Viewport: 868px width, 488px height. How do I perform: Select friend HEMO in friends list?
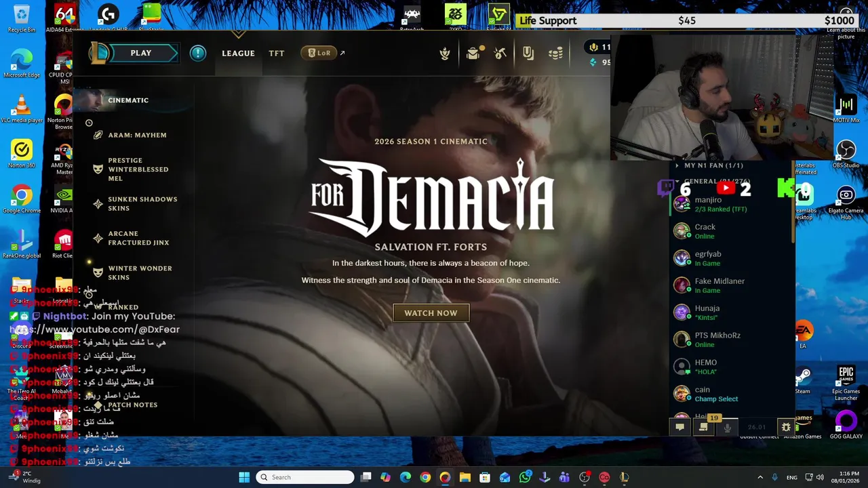click(731, 367)
